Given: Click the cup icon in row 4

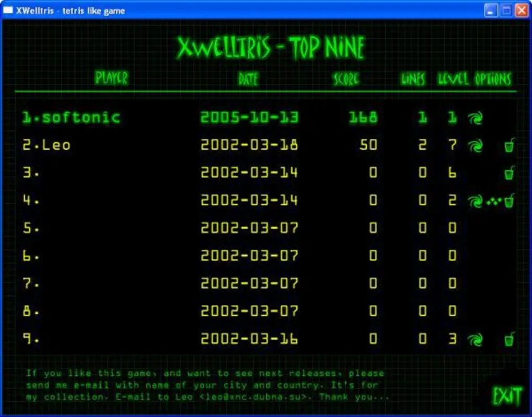Looking at the screenshot, I should point(509,201).
